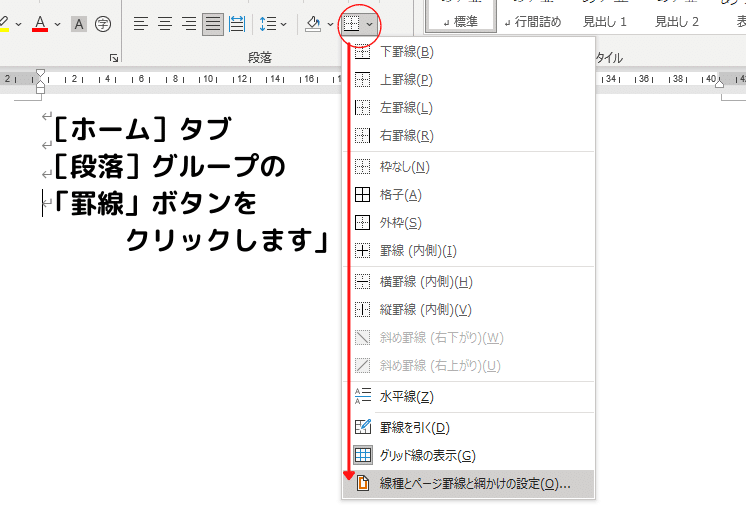This screenshot has width=746, height=513.
Task: Click the クリックします」 text line
Action: pyautogui.click(x=227, y=240)
